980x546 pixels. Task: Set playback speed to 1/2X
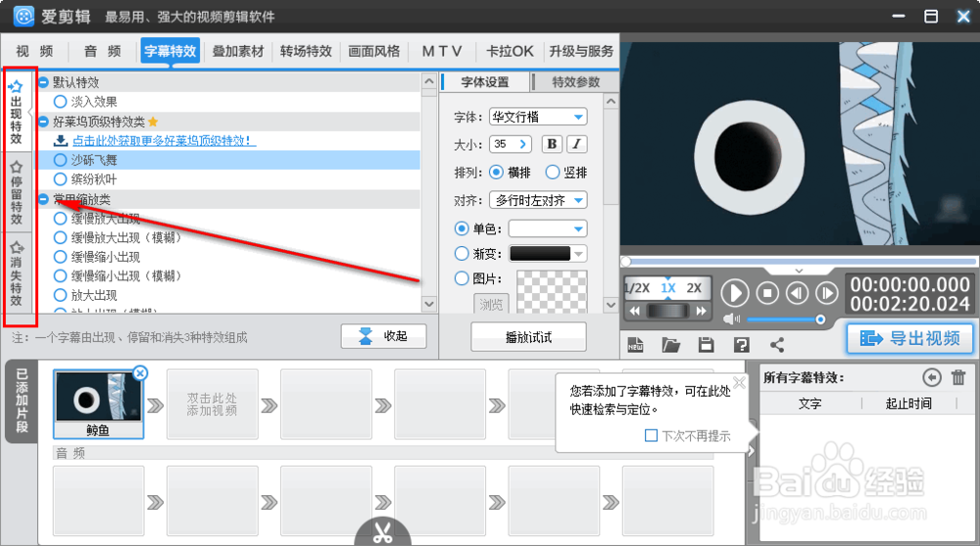click(x=638, y=288)
